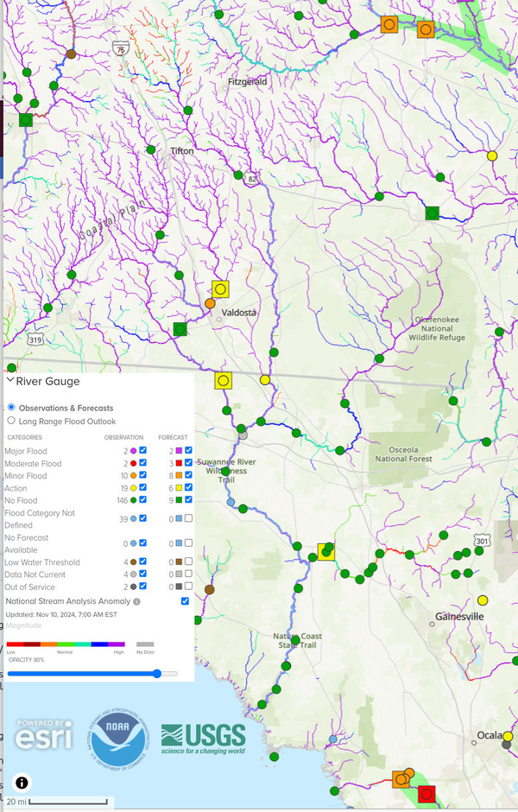Viewport: 518px width, 812px height.
Task: Select Long Range Flood Outlook option
Action: click(x=11, y=421)
